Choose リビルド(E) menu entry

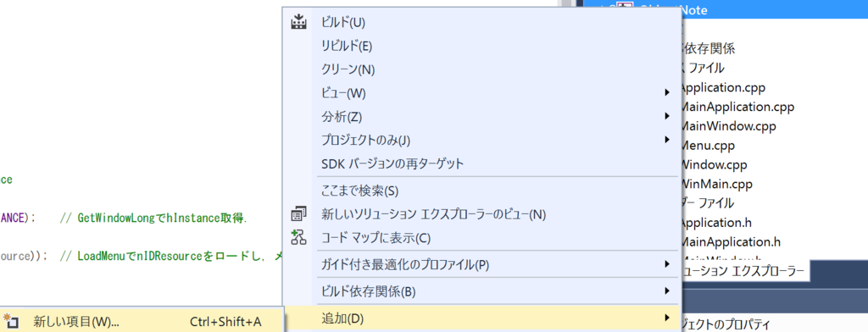click(x=347, y=46)
